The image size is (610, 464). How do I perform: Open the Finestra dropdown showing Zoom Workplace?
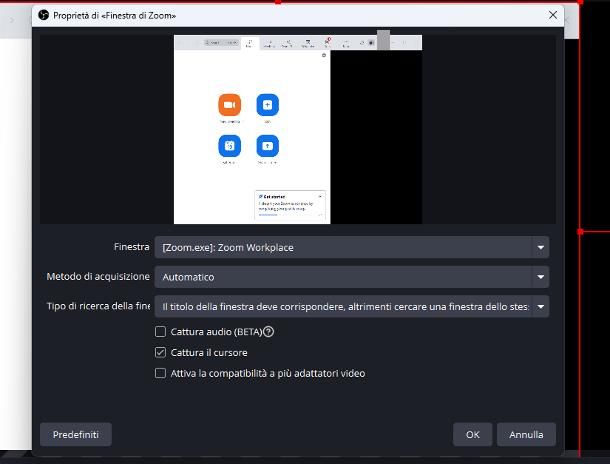352,247
